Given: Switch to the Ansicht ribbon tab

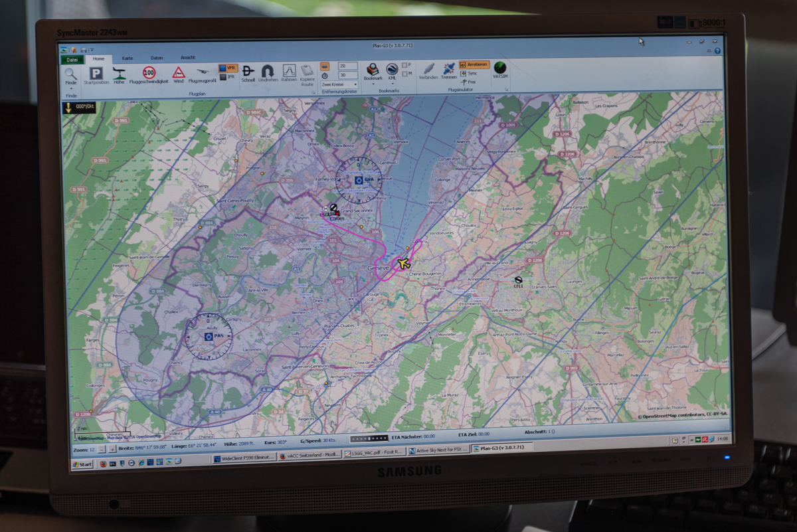Looking at the screenshot, I should (x=188, y=57).
